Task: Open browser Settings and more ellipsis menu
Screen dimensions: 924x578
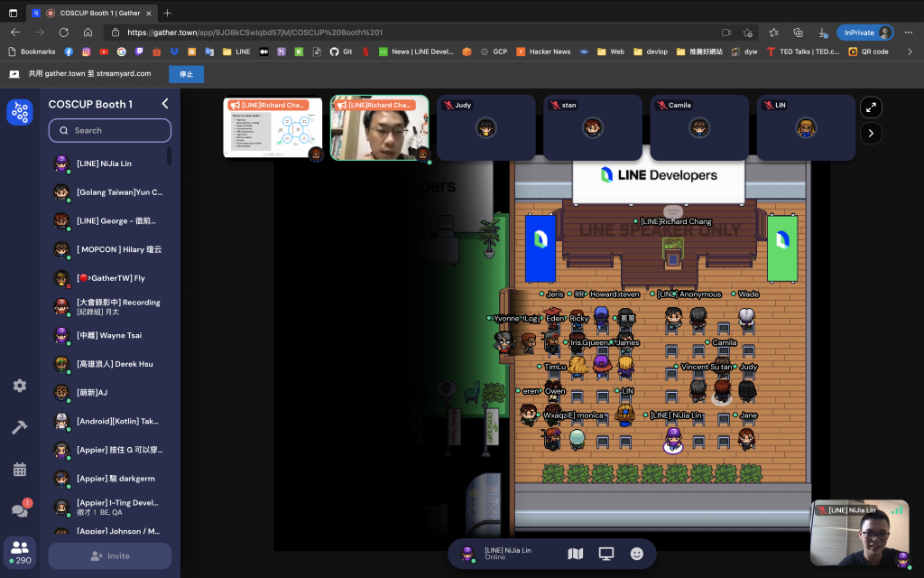Action: pyautogui.click(x=908, y=33)
